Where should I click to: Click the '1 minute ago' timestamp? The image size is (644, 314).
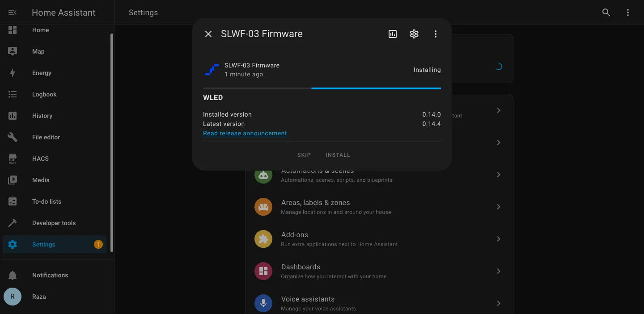244,75
